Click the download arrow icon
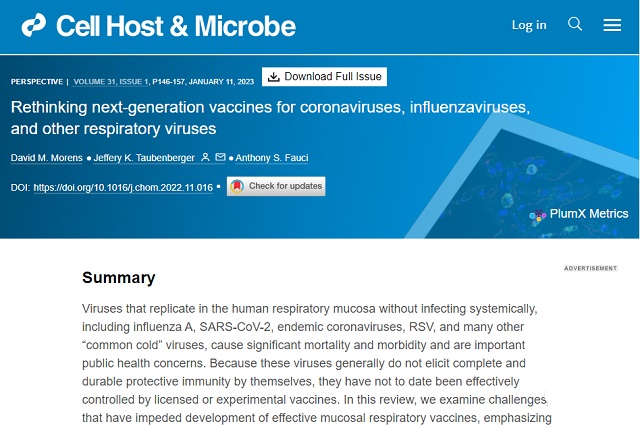 [x=273, y=77]
